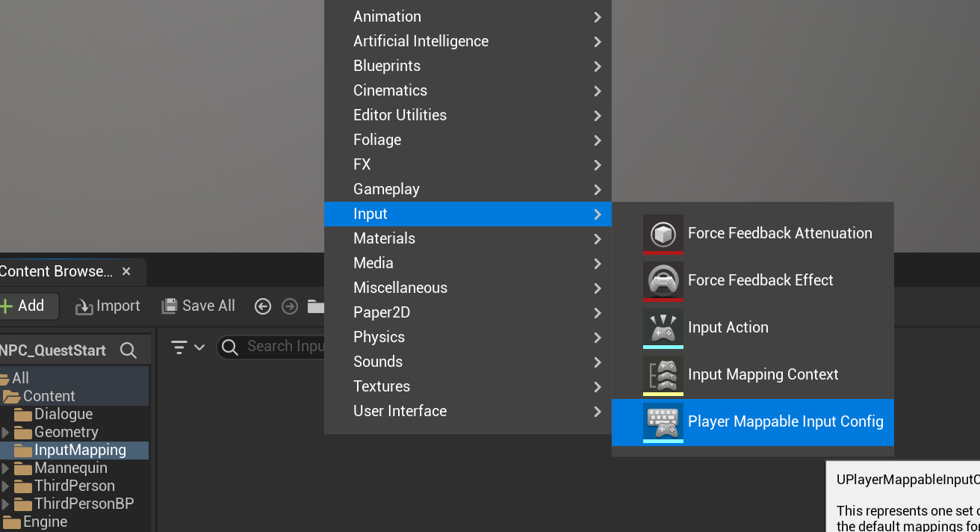Expand the Animation submenu arrow
This screenshot has height=532, width=980.
[598, 17]
